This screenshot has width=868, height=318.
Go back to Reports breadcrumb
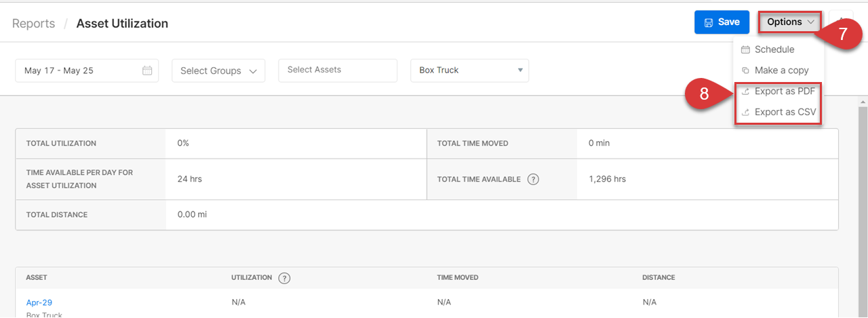(x=33, y=24)
